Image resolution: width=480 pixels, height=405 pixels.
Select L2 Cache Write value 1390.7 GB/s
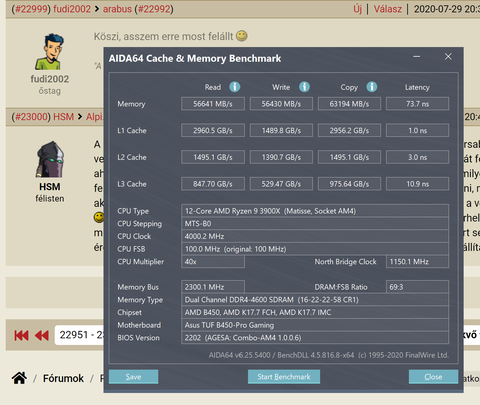coord(281,157)
